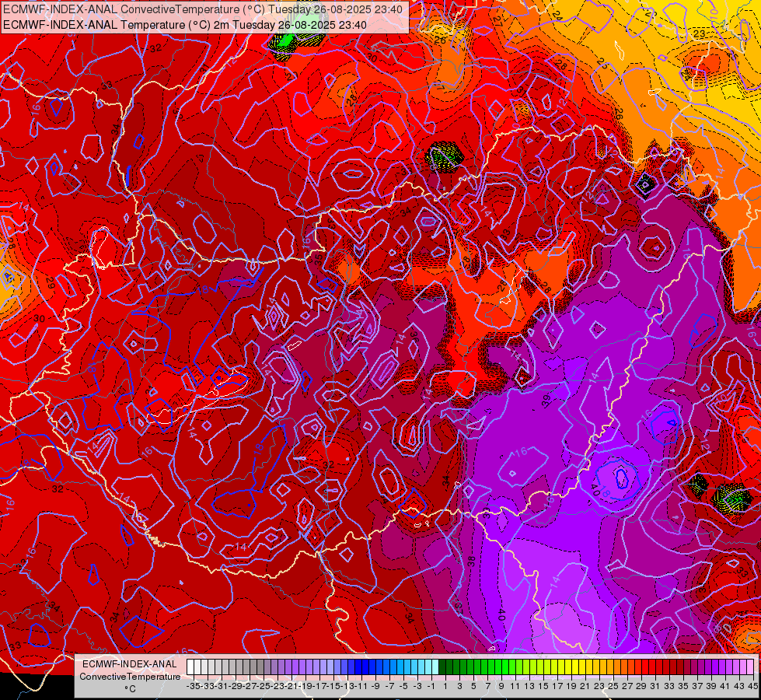The image size is (761, 700).
Task: Click the 35 value on the legend scale
Action: pyautogui.click(x=683, y=686)
